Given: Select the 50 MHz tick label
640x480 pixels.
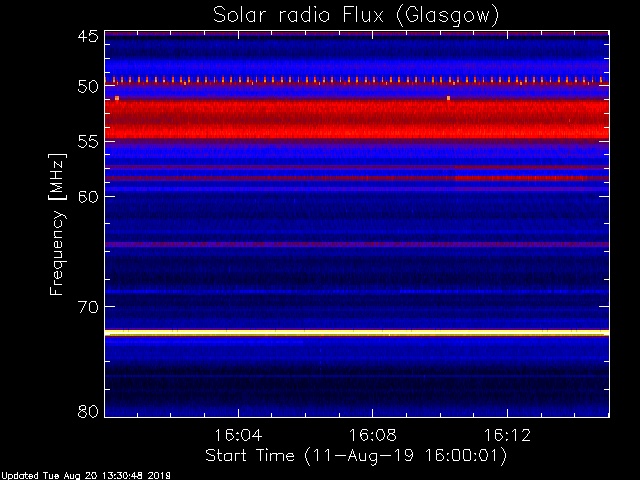Looking at the screenshot, I should [x=87, y=87].
